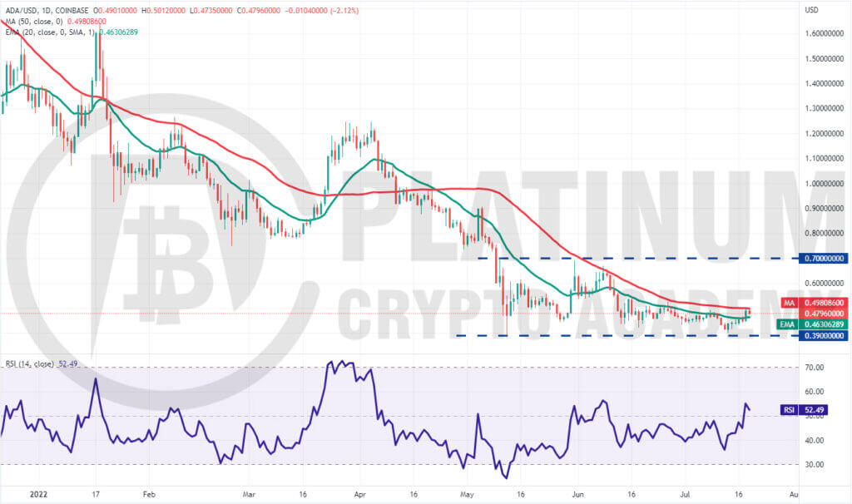852x504 pixels.
Task: Click the RSI tag on the RSI axis
Action: click(789, 410)
